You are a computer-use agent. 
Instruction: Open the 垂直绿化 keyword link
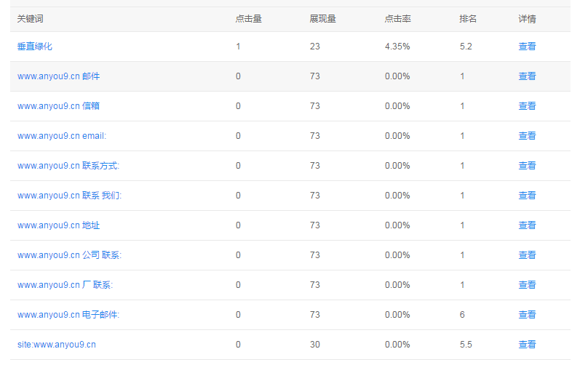34,47
